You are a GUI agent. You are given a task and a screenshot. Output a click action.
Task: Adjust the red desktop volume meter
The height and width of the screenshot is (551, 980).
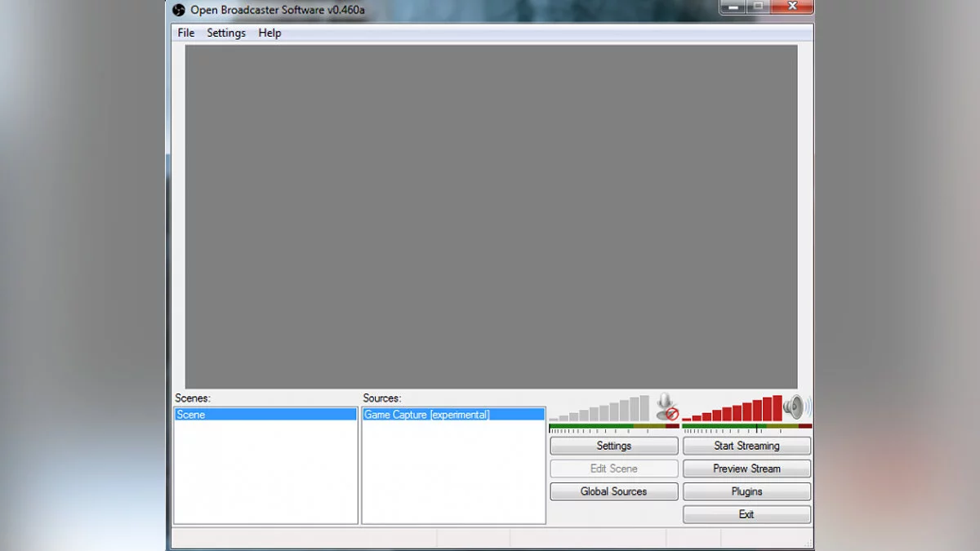(x=733, y=409)
